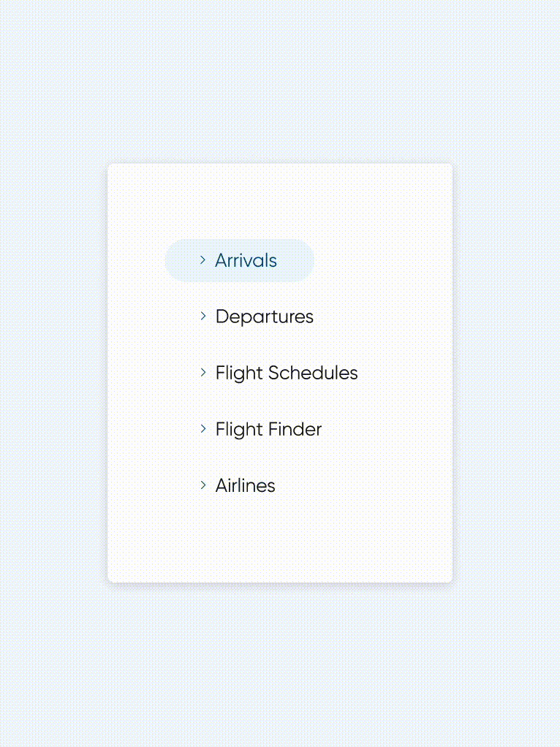Click the chevron icon beside Arrivals
Viewport: 560px width, 747px height.
coord(203,260)
